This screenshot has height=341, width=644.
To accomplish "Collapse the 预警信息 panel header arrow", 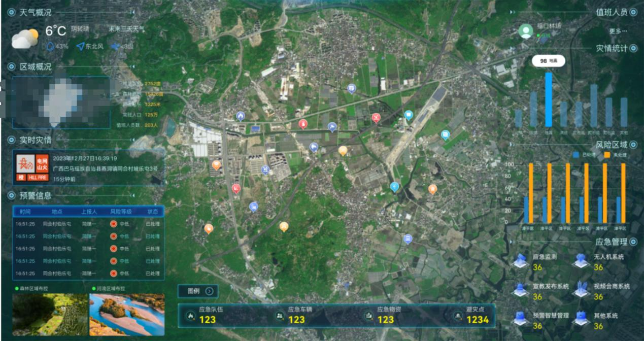I will 132,195.
